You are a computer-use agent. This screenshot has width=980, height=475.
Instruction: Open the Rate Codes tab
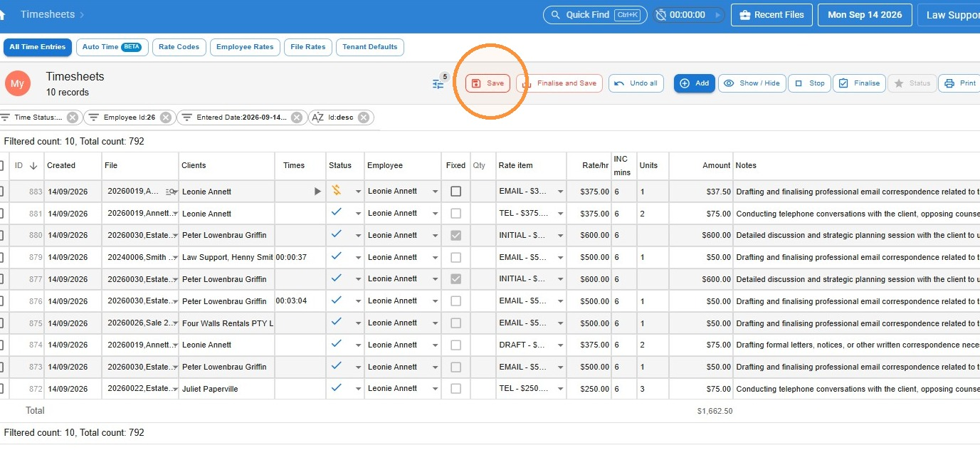pyautogui.click(x=179, y=47)
